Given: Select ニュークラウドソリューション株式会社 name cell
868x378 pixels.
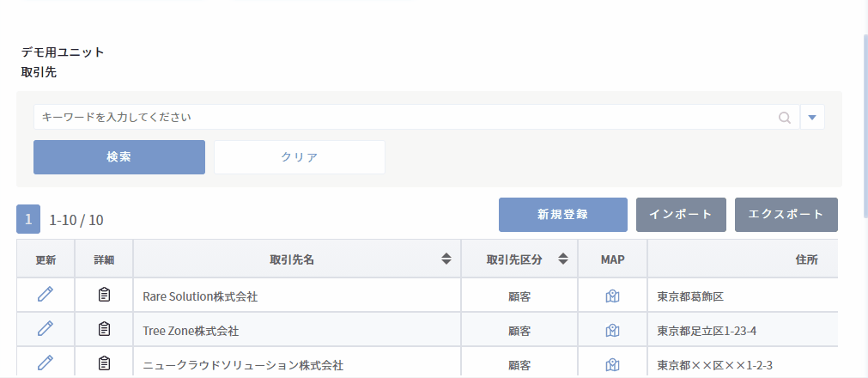Looking at the screenshot, I should click(x=297, y=363).
